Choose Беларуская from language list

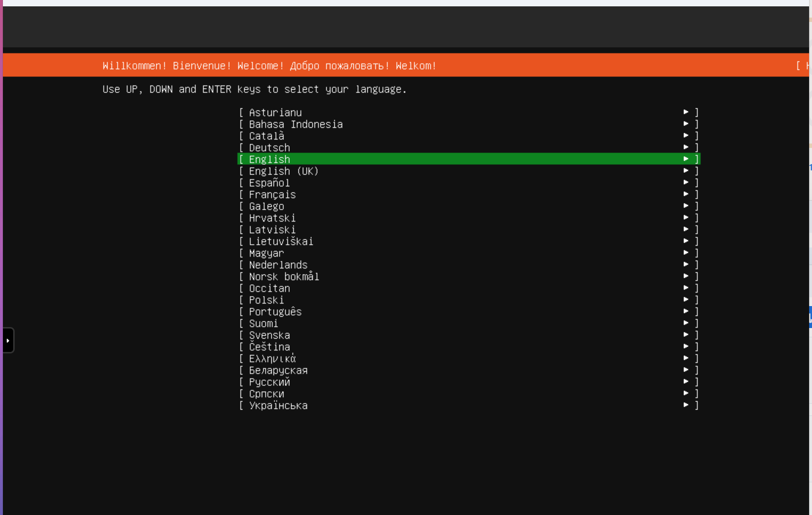(x=469, y=370)
